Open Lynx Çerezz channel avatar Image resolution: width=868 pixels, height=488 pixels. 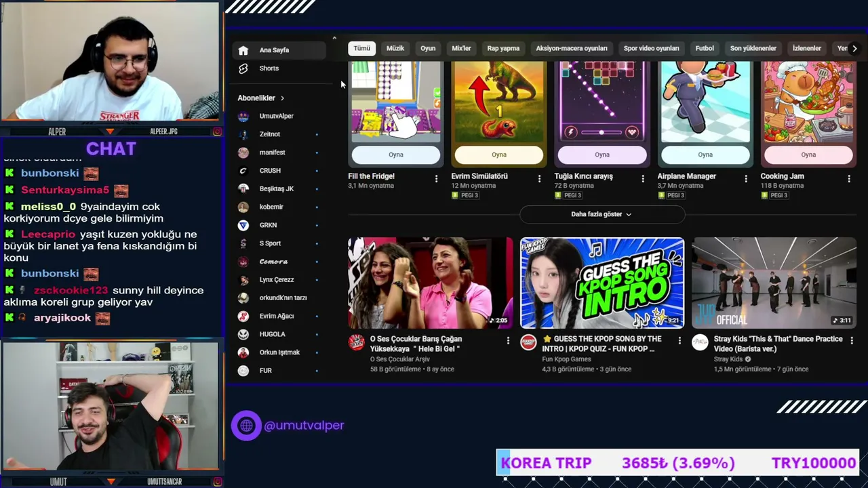point(243,280)
